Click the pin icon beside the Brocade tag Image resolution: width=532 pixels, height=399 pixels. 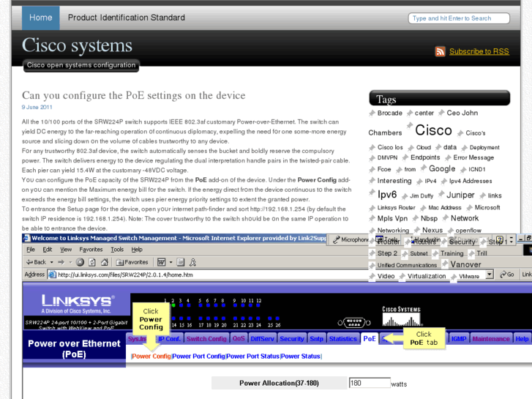(372, 113)
